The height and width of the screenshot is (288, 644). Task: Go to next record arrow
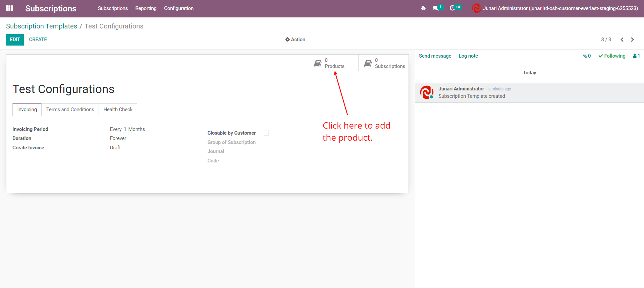pyautogui.click(x=632, y=40)
